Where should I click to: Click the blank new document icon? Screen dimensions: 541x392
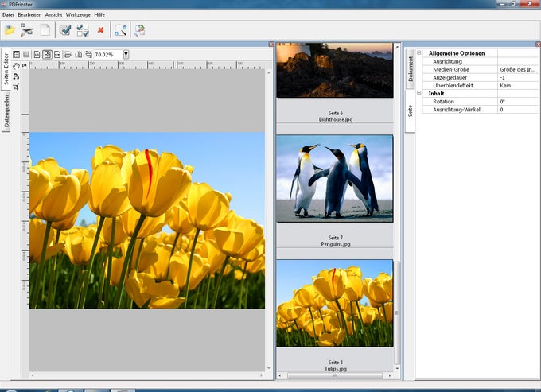(45, 30)
